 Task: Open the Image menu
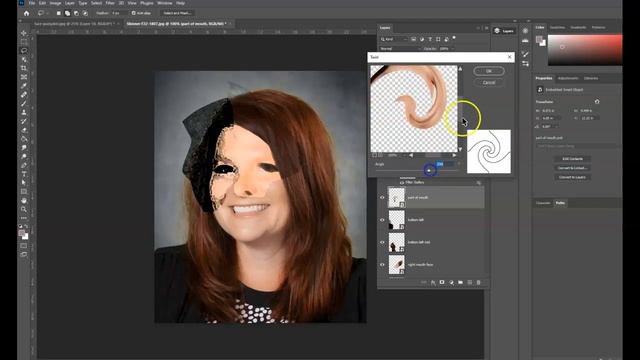click(55, 3)
